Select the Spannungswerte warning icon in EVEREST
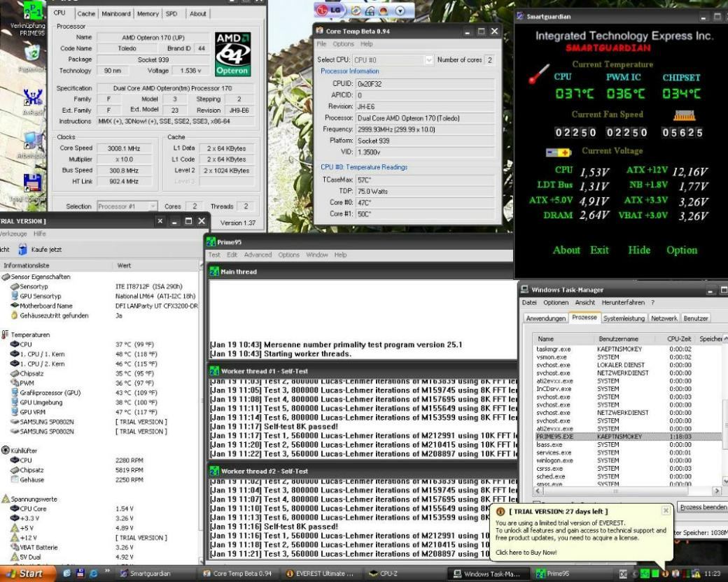728x582 pixels. pyautogui.click(x=6, y=499)
